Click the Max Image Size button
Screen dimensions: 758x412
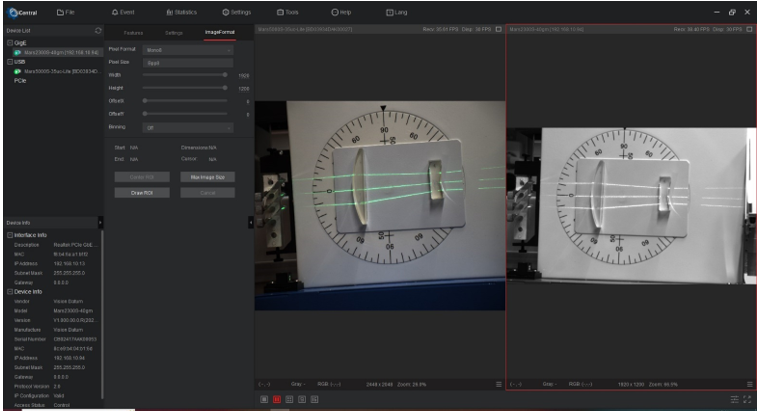tap(208, 177)
